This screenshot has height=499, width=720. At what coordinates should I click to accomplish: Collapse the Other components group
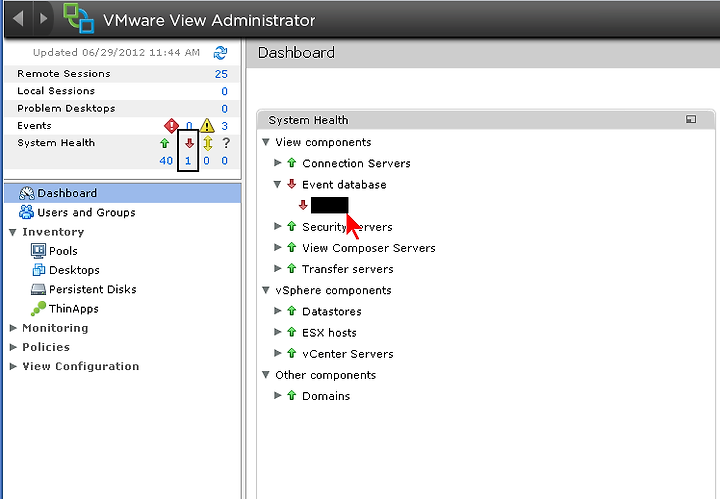(265, 375)
